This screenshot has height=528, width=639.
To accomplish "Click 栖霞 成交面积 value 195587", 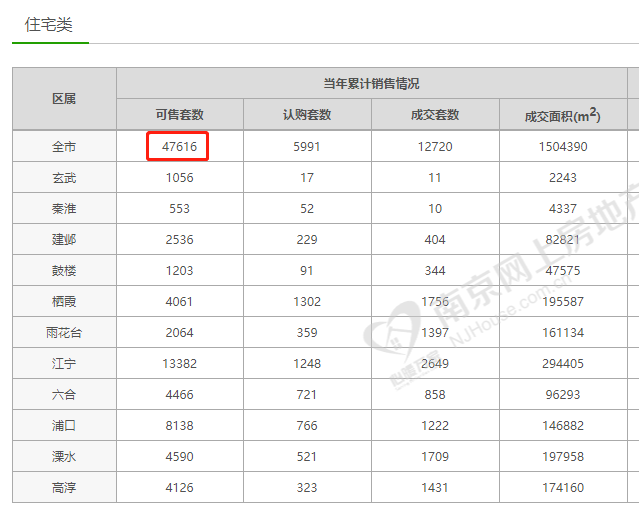I will point(563,301).
